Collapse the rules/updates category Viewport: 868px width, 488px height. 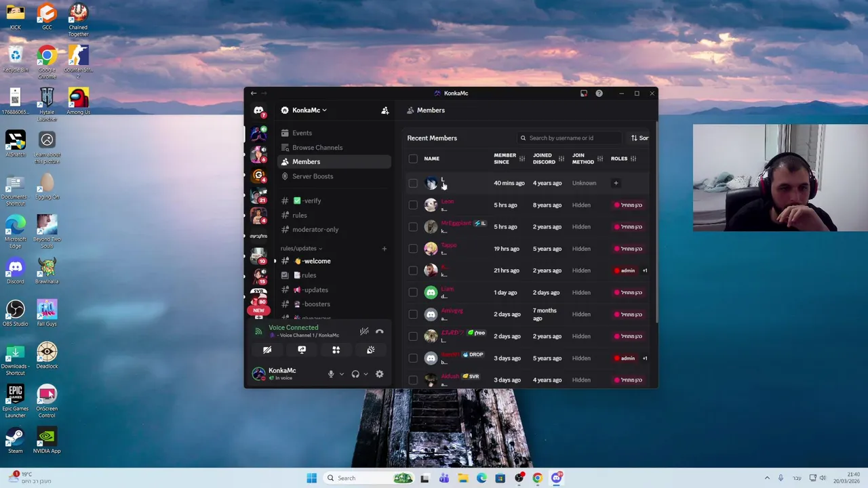point(301,249)
